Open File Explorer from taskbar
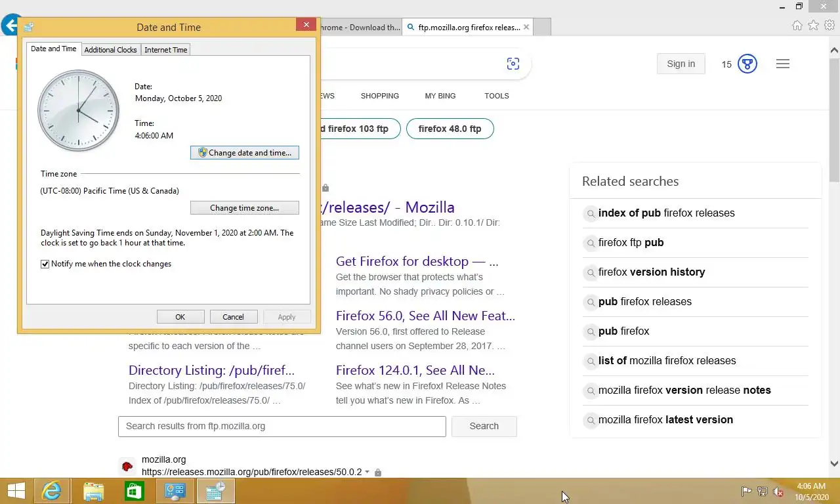 (x=93, y=491)
